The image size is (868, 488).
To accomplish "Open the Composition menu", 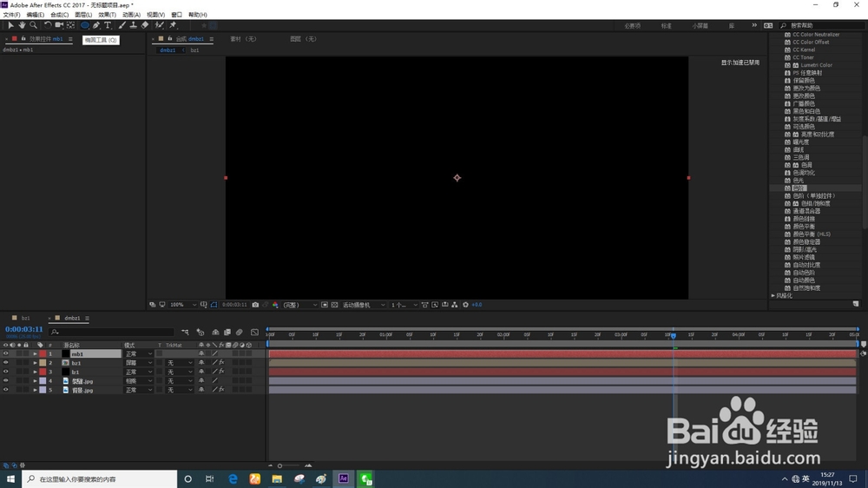I will tap(59, 15).
